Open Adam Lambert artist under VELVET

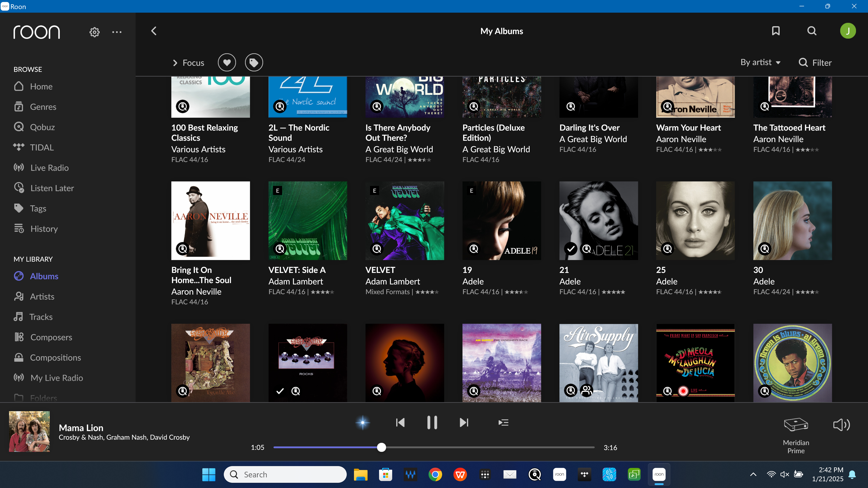click(x=393, y=282)
